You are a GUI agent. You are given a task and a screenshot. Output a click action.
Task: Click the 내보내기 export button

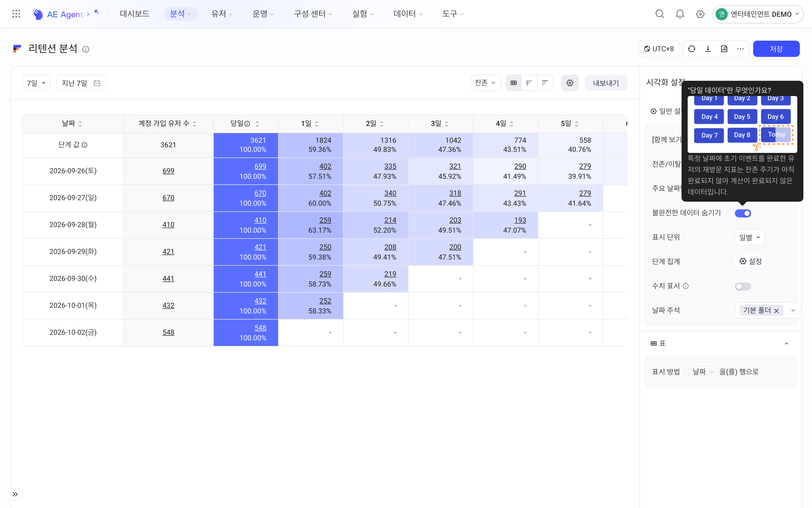606,83
